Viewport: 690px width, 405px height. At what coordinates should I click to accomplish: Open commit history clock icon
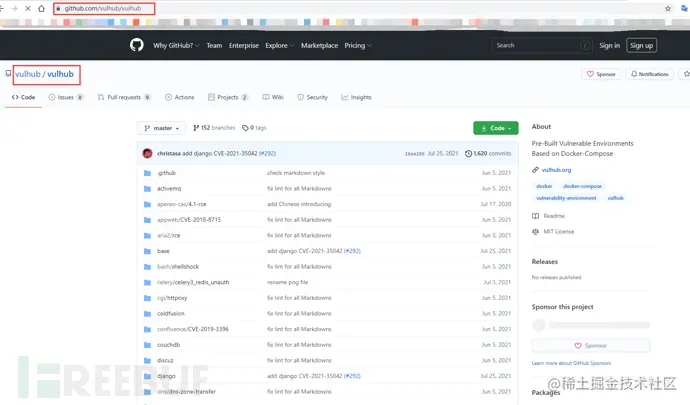[x=469, y=153]
